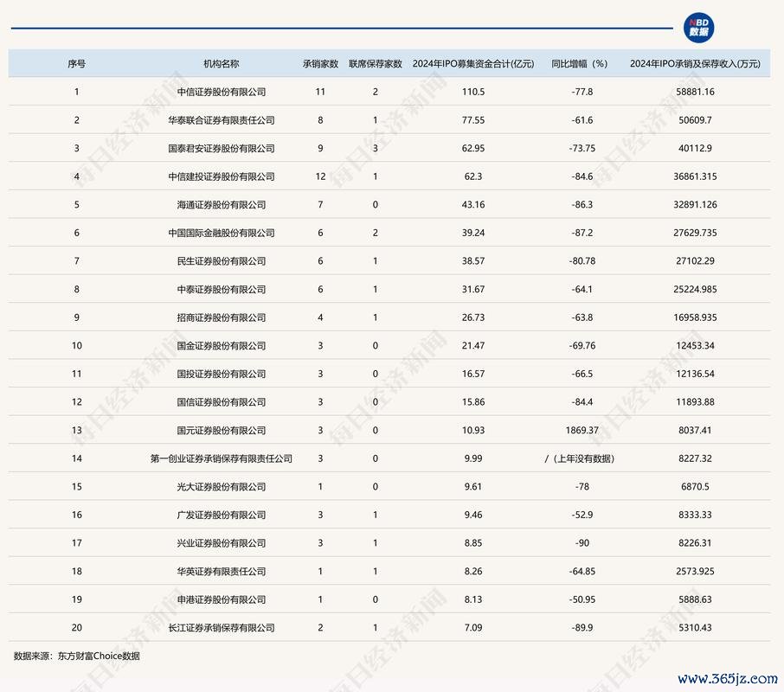784x692 pixels.
Task: Click the 40112.9 revenue value
Action: [695, 149]
